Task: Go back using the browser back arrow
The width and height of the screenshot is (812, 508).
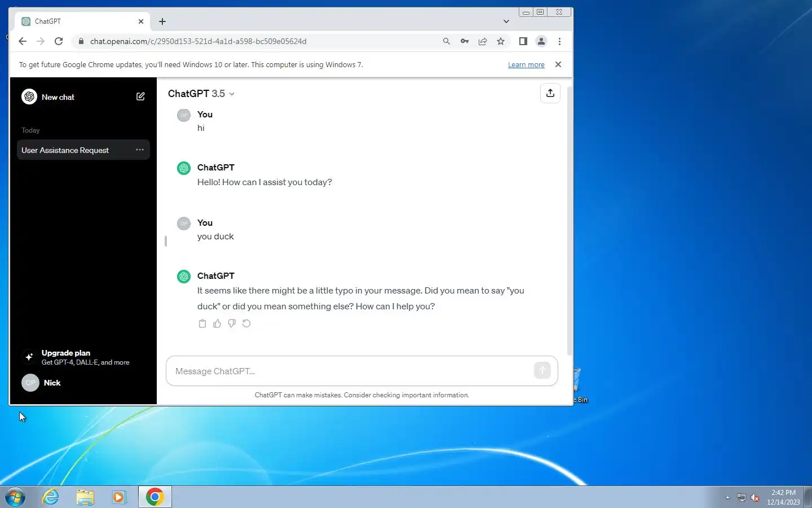Action: (x=23, y=41)
